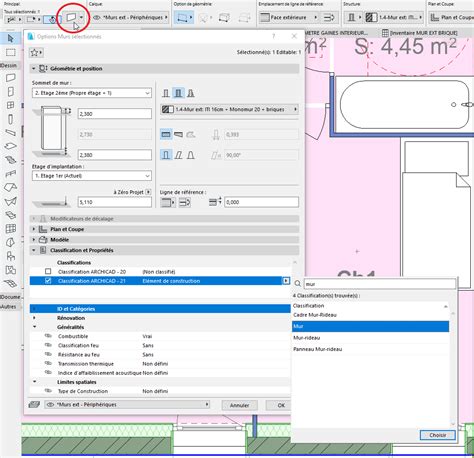Toggle the Combustible property link icon

48,336
